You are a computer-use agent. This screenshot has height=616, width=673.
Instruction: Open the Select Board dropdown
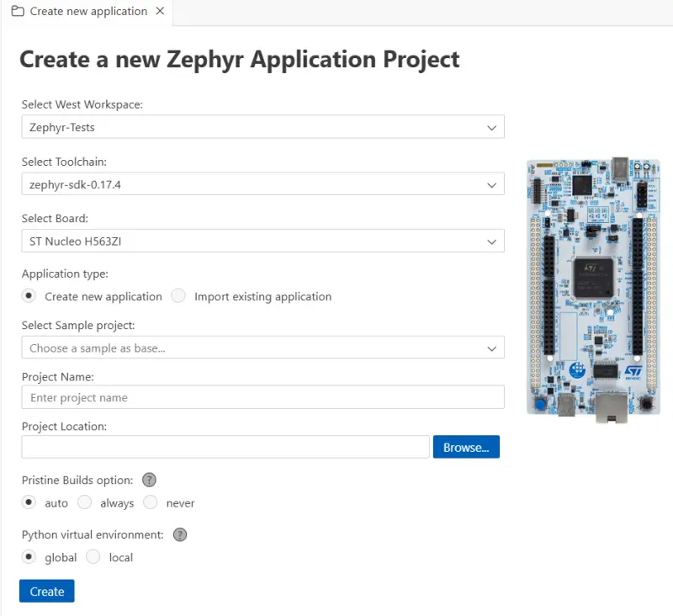coord(262,242)
